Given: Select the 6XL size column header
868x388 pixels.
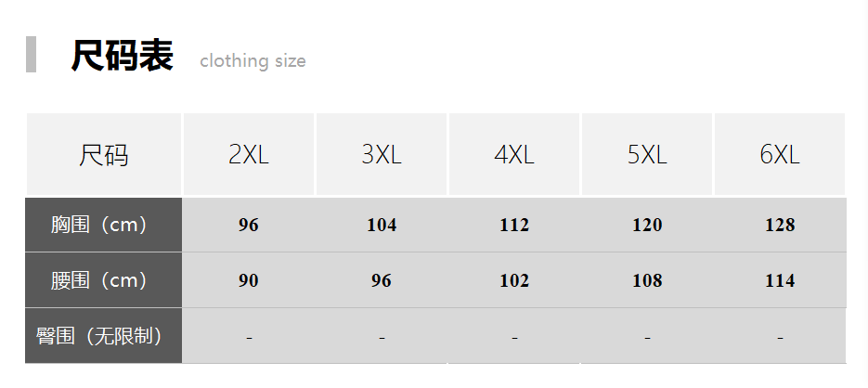Looking at the screenshot, I should 780,155.
